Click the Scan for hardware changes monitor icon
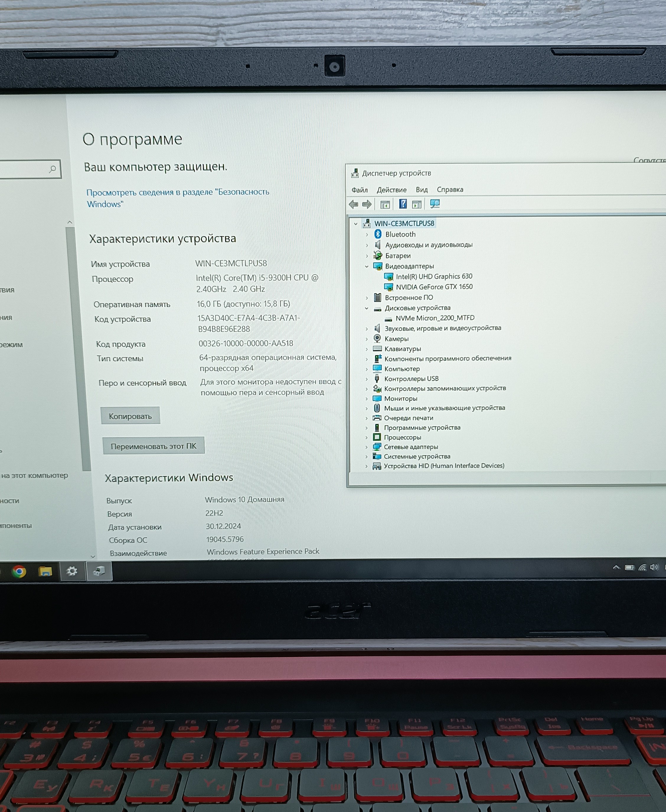Screen dimensions: 666x812 click(x=435, y=204)
